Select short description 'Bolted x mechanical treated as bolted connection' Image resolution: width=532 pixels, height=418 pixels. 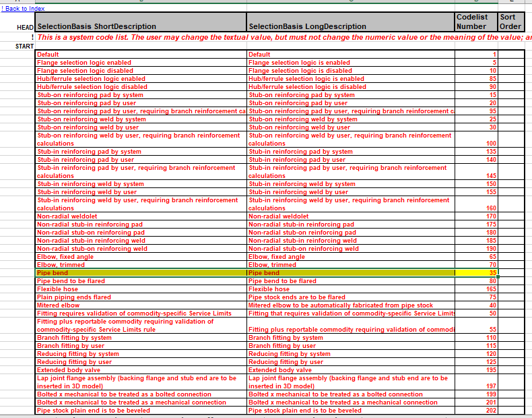pos(141,394)
